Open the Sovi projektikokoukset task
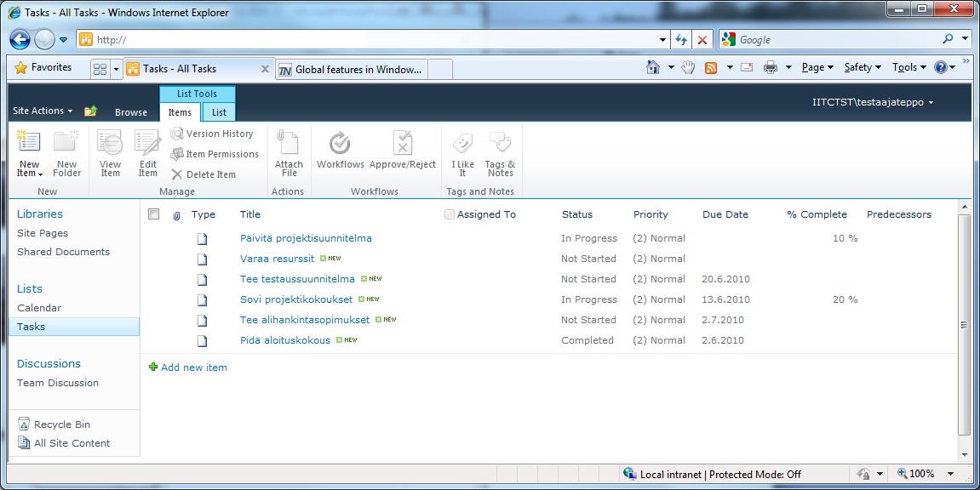 (296, 299)
